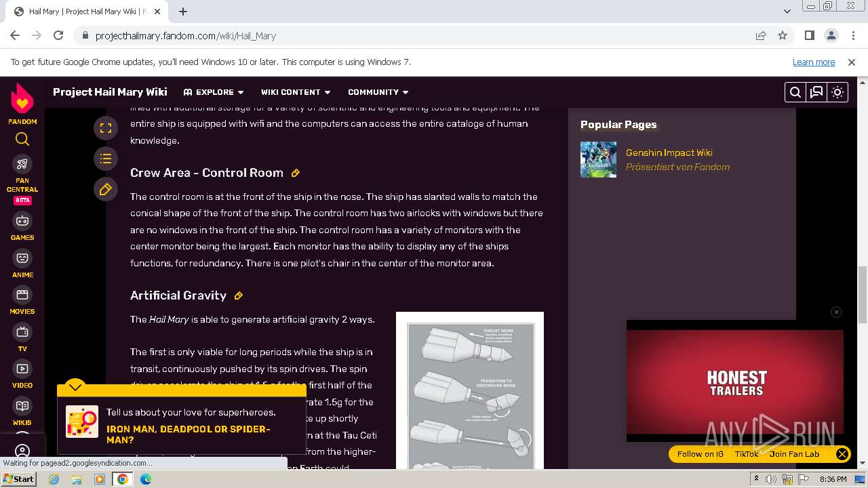Open the table of contents icon
868x488 pixels.
[105, 159]
